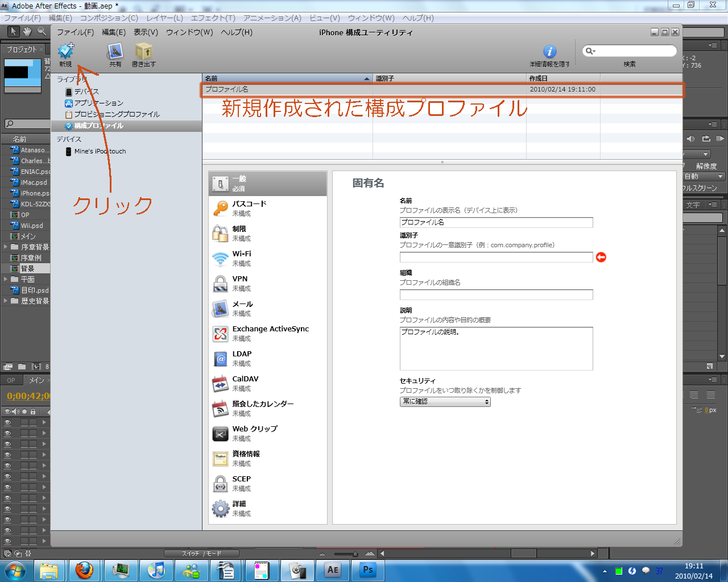Select プロビジョニングプロファイル in the sidebar
The height and width of the screenshot is (582, 728).
coord(117,114)
